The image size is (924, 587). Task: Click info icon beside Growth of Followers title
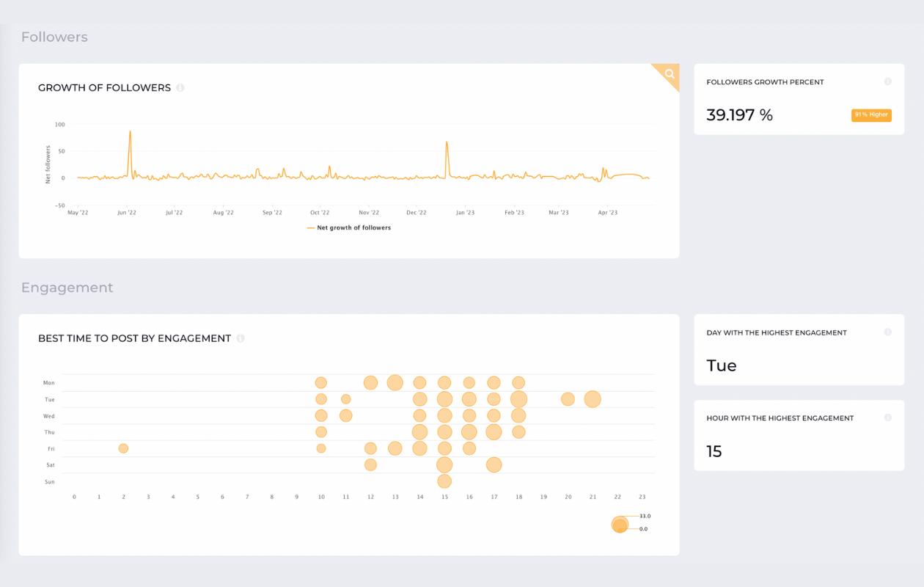[x=180, y=88]
